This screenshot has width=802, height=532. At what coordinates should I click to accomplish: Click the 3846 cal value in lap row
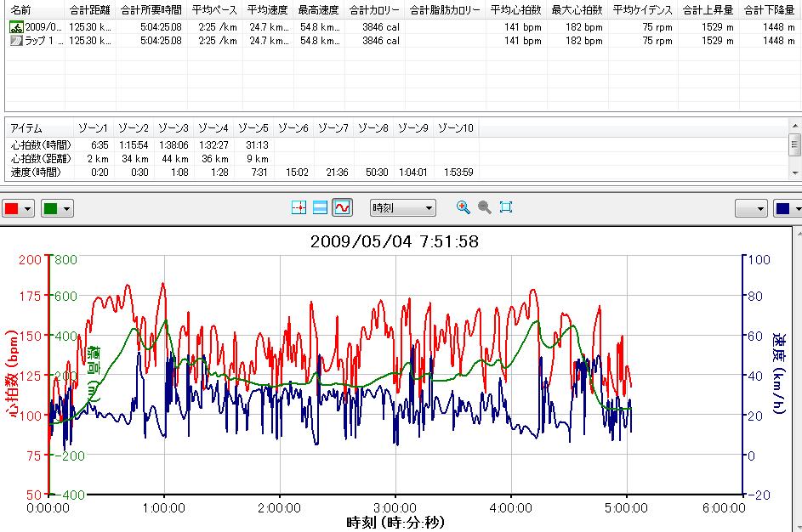380,41
